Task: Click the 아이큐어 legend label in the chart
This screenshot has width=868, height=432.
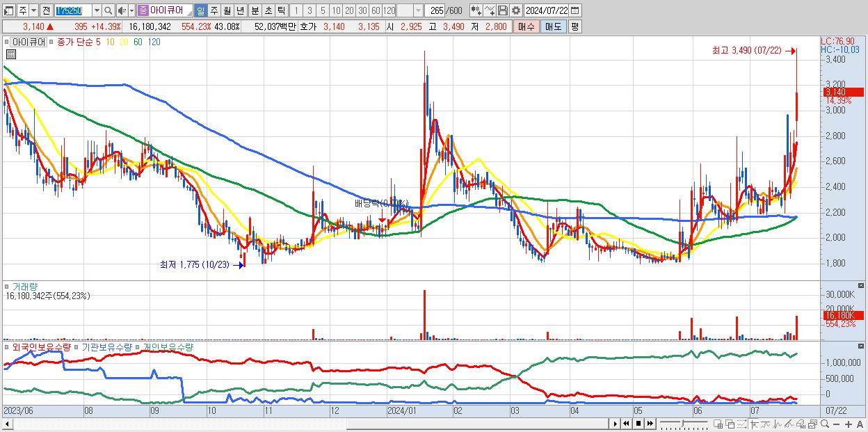Action: click(x=29, y=42)
